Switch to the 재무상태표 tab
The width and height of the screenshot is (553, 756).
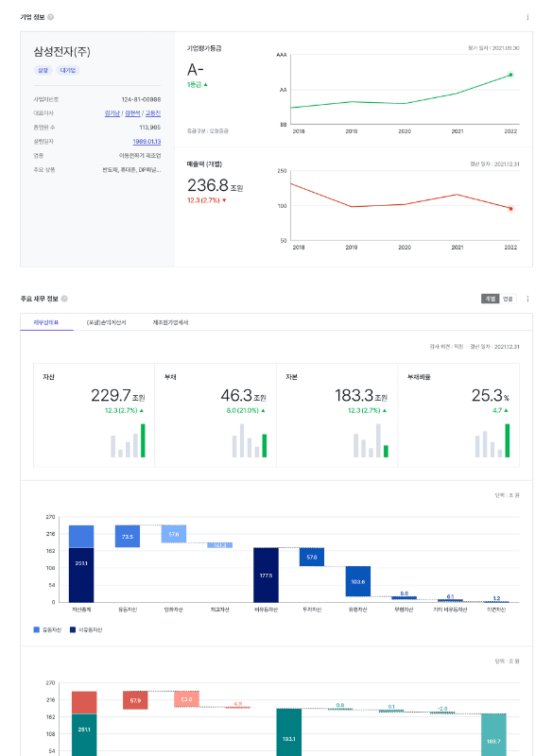tap(46, 322)
